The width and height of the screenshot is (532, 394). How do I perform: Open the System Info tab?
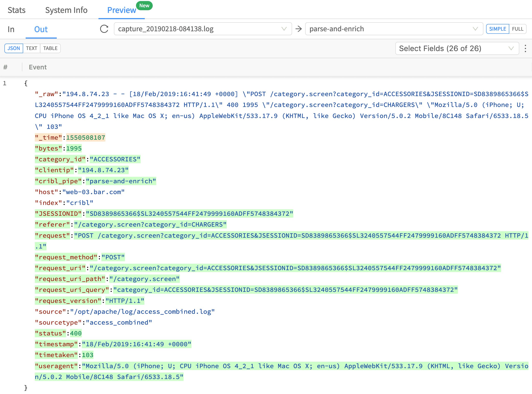[66, 10]
